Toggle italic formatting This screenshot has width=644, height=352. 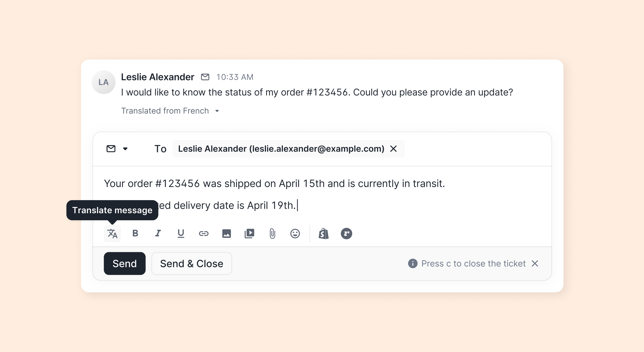tap(158, 234)
